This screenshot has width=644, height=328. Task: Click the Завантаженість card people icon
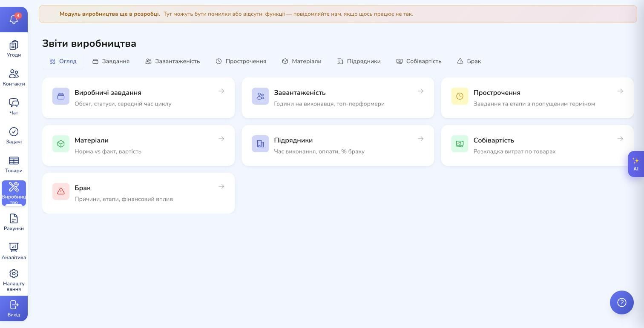pyautogui.click(x=260, y=96)
